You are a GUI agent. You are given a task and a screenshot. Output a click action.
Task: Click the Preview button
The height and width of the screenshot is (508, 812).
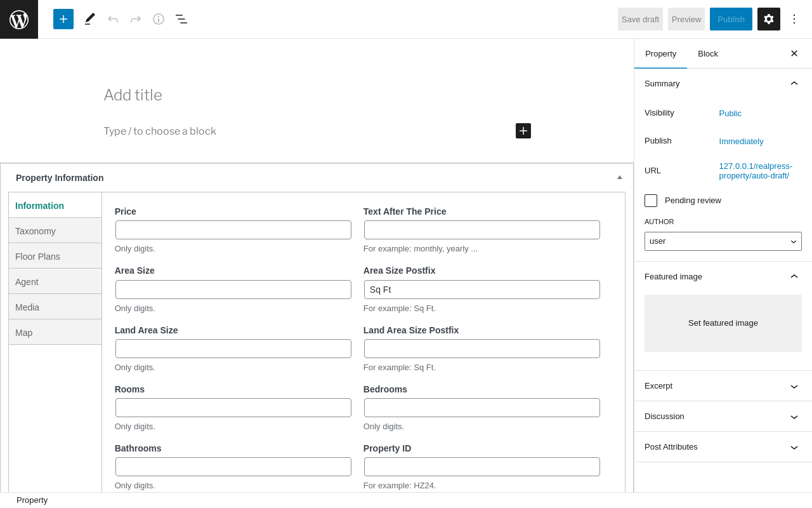[686, 19]
